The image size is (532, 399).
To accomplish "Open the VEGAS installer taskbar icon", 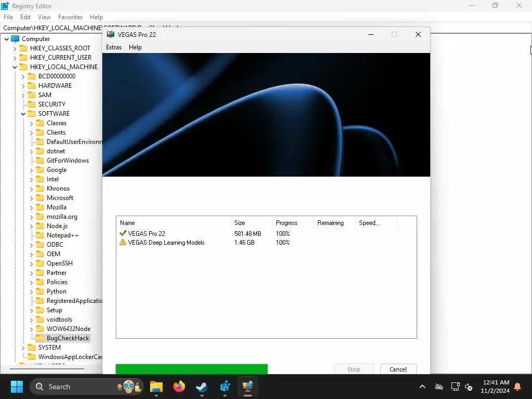I will click(x=248, y=387).
